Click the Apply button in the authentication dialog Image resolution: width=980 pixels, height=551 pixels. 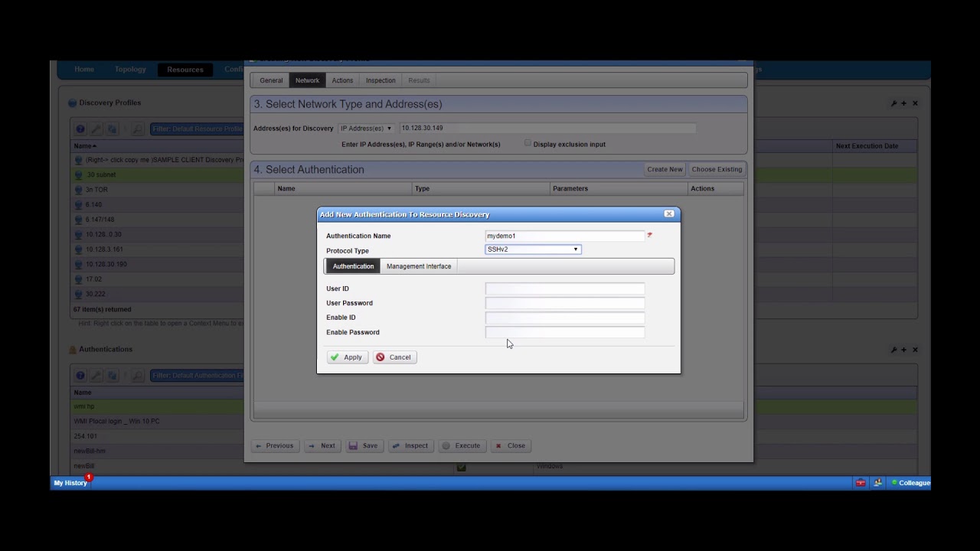tap(348, 357)
